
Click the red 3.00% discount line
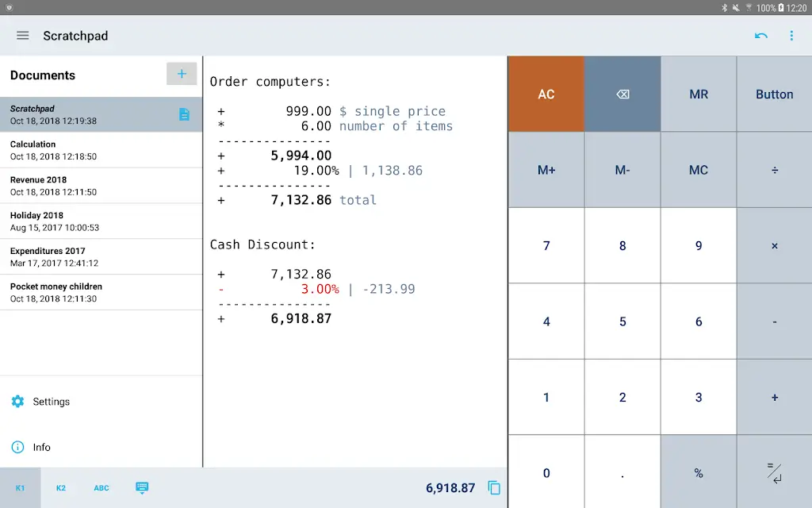320,289
